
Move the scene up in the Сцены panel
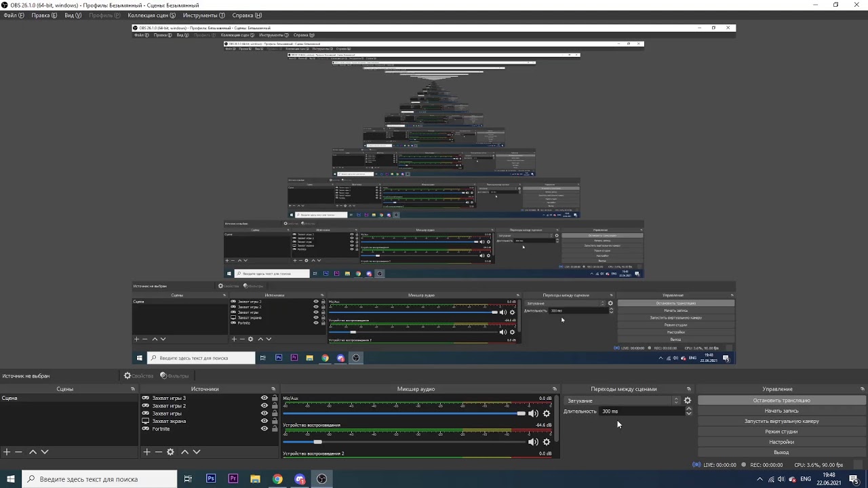click(33, 452)
